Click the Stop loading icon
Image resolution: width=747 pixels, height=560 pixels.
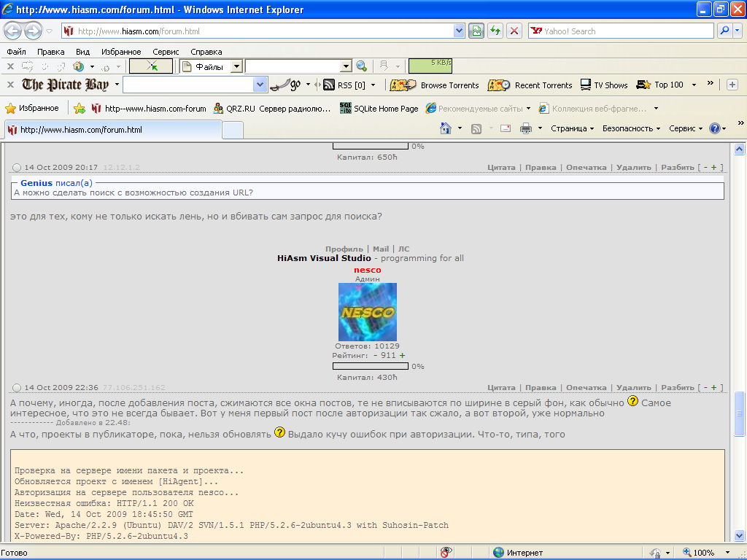(x=514, y=31)
